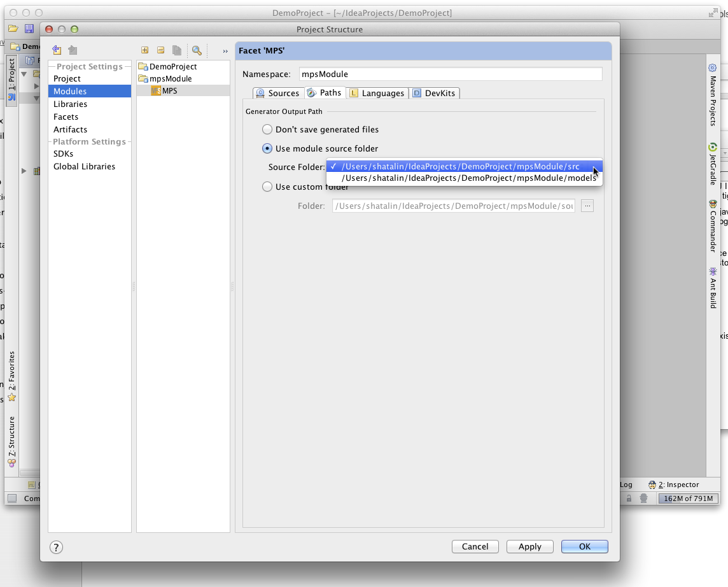This screenshot has height=587, width=728.
Task: Switch to the Sources tab
Action: click(x=279, y=93)
